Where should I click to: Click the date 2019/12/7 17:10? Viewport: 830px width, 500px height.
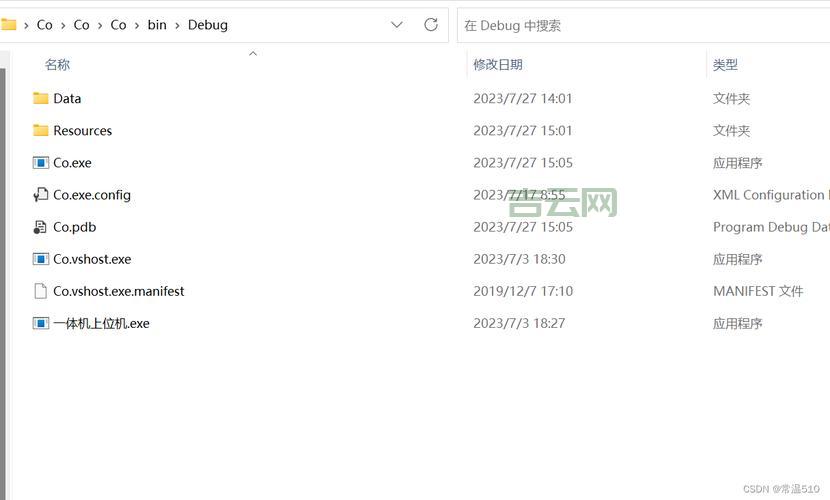pyautogui.click(x=523, y=291)
